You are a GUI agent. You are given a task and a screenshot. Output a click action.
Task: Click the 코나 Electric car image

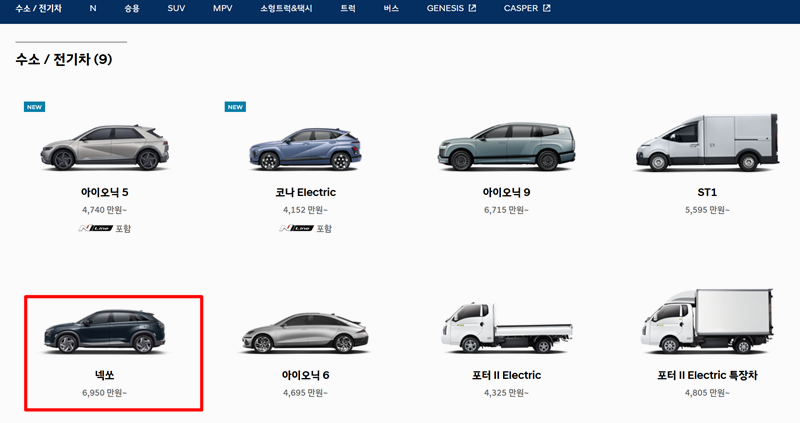(x=305, y=148)
